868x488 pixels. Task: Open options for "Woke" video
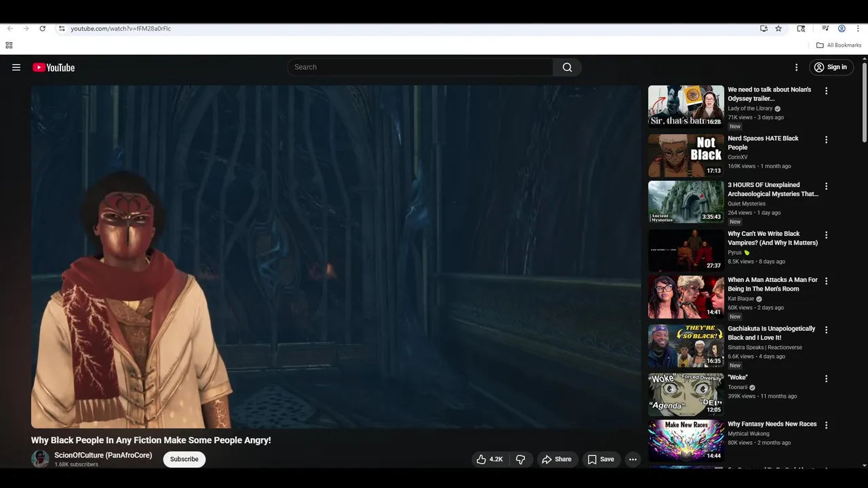click(x=826, y=378)
